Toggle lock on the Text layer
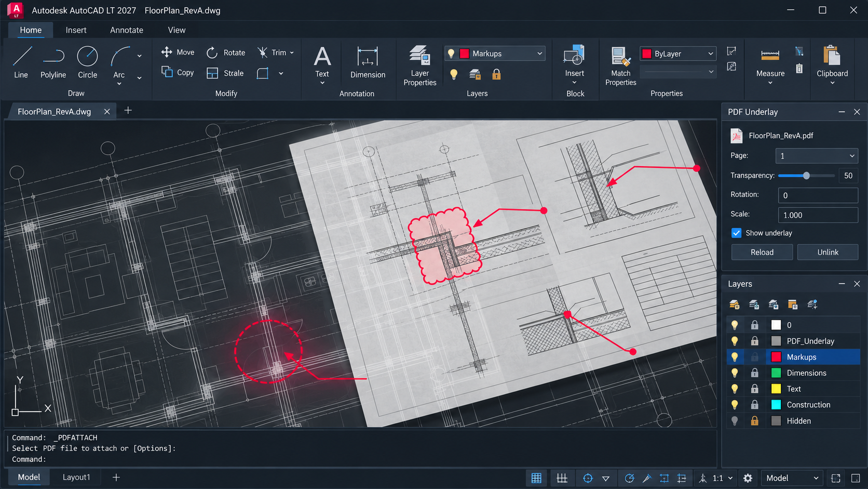The width and height of the screenshot is (868, 489). pos(755,389)
